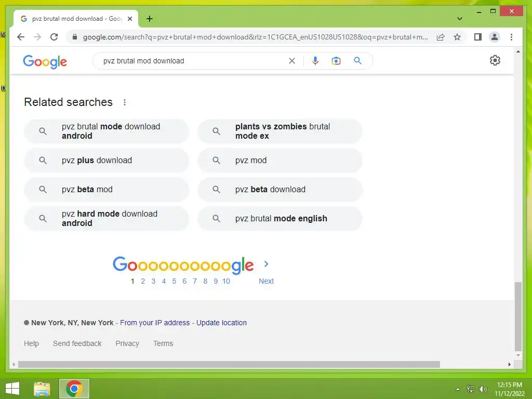Bookmark this page with the star icon
532x399 pixels.
tap(457, 37)
